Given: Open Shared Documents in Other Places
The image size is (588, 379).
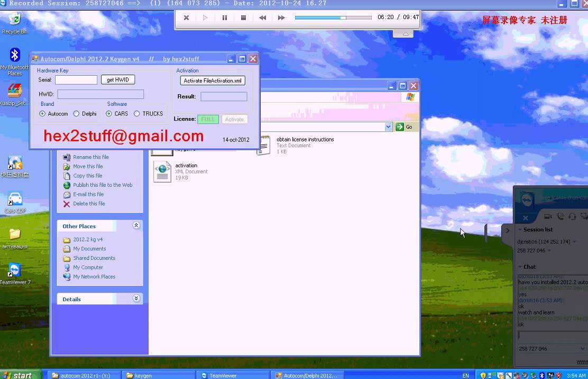Looking at the screenshot, I should tap(94, 258).
